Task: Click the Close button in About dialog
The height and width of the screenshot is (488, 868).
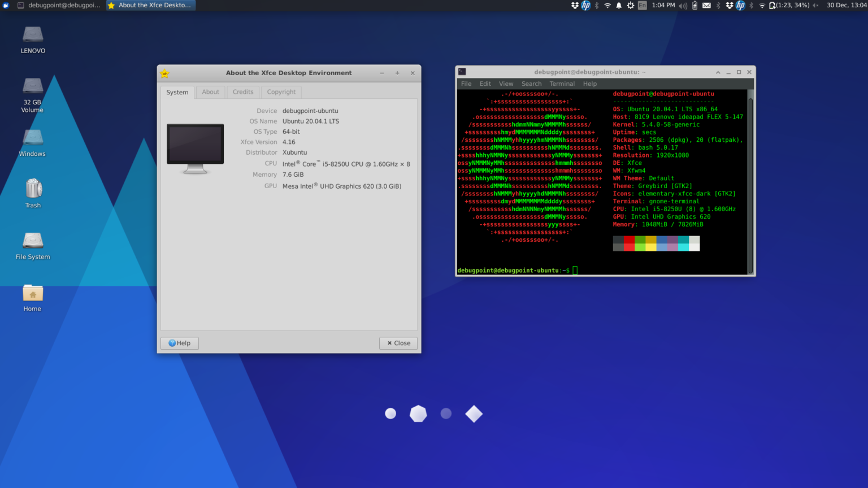Action: (x=398, y=343)
